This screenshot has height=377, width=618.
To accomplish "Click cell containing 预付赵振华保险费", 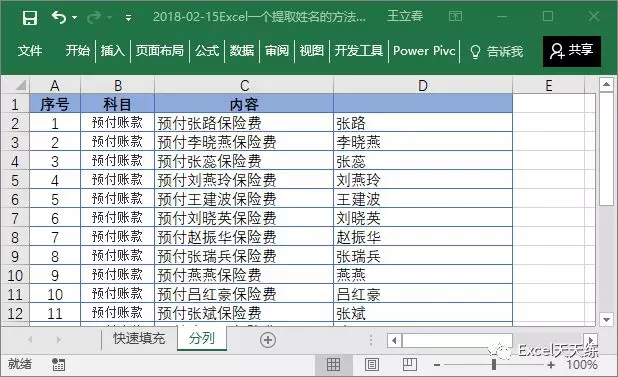I will point(244,237).
